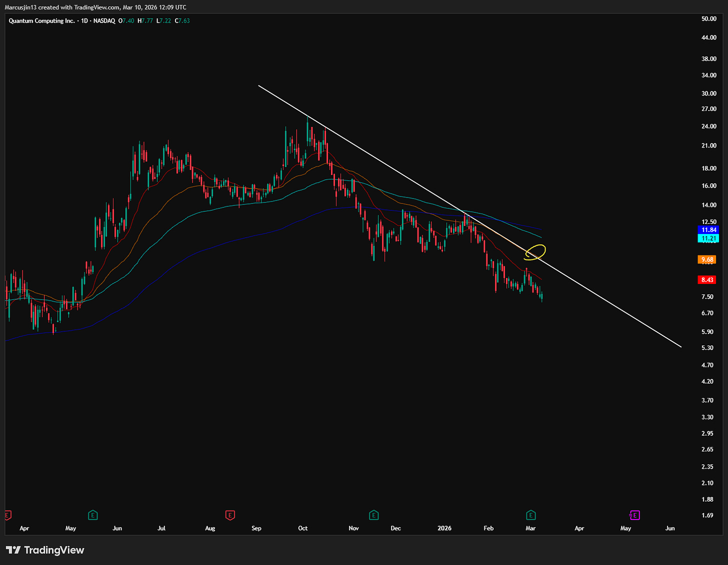Viewport: 728px width, 565px height.
Task: Click the 5.30 price axis label
Action: tap(707, 348)
